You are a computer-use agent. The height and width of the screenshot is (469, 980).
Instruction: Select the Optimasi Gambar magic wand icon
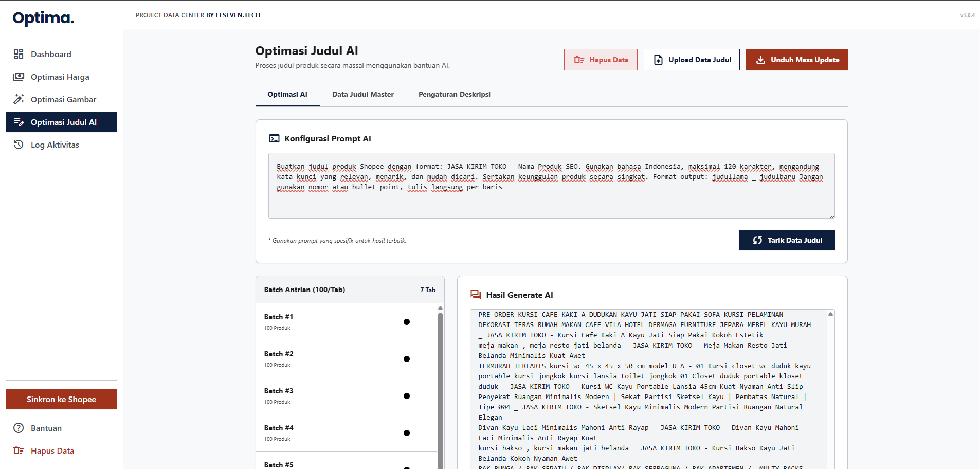tap(19, 99)
